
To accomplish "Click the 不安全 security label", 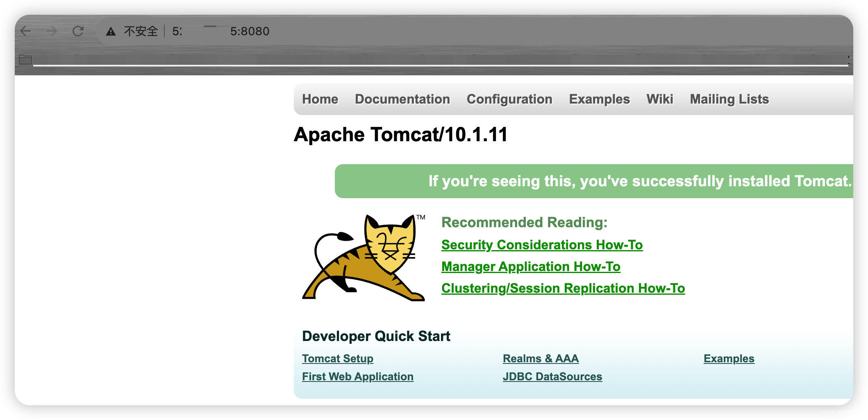I will click(x=141, y=31).
